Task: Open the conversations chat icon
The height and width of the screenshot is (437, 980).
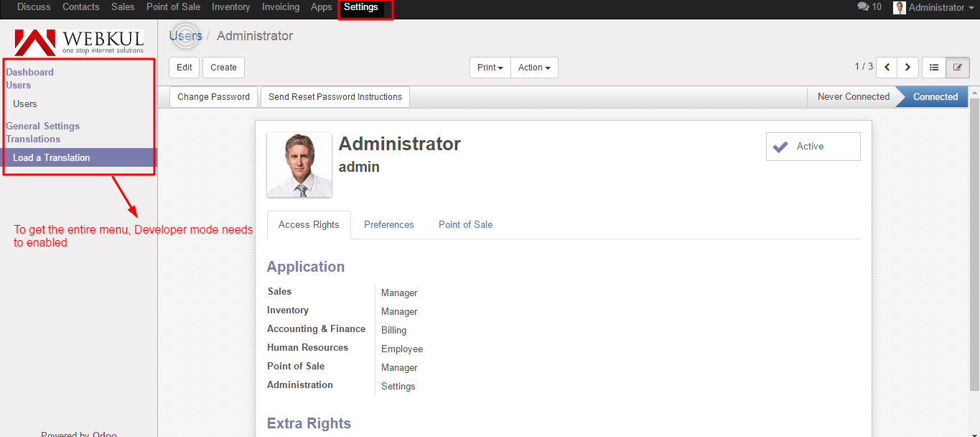Action: 863,7
